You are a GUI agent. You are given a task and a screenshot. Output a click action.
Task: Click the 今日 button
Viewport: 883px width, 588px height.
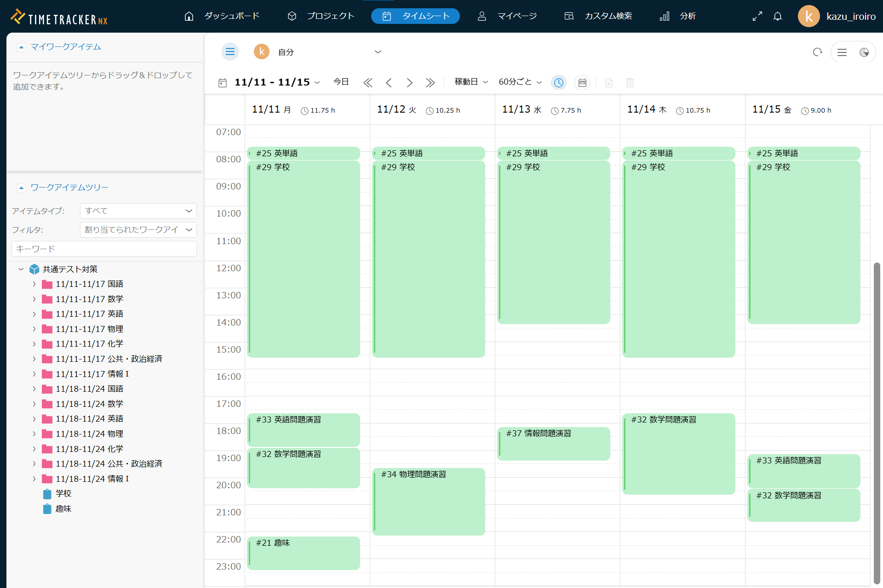point(341,82)
